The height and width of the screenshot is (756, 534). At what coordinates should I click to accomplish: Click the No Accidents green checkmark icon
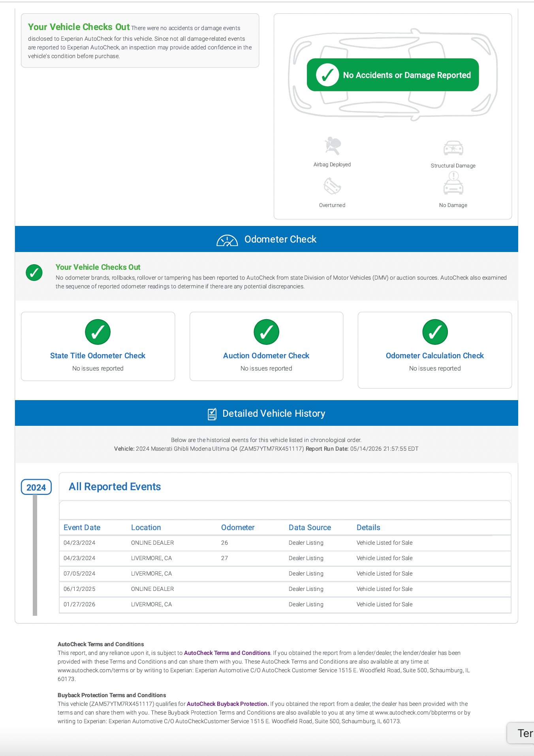click(327, 75)
